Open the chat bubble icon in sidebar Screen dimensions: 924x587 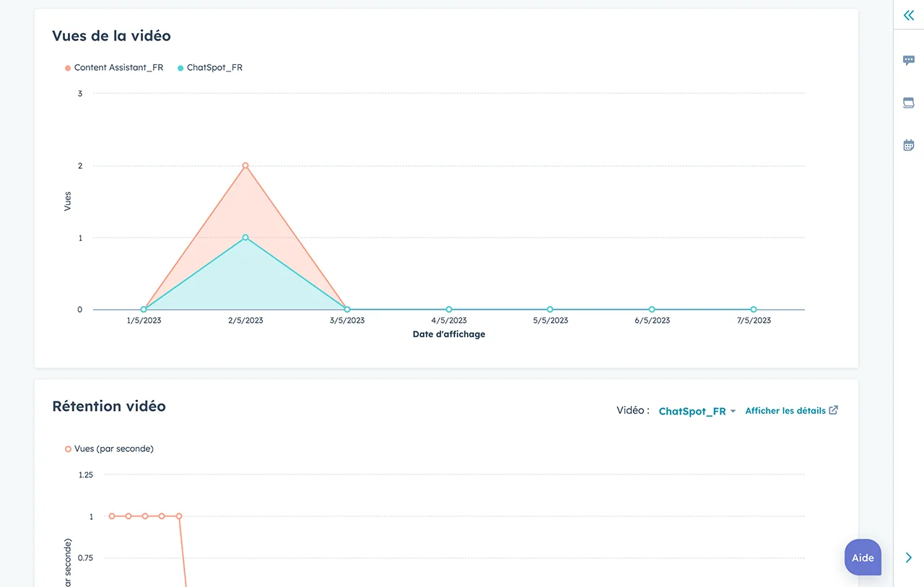pyautogui.click(x=908, y=61)
